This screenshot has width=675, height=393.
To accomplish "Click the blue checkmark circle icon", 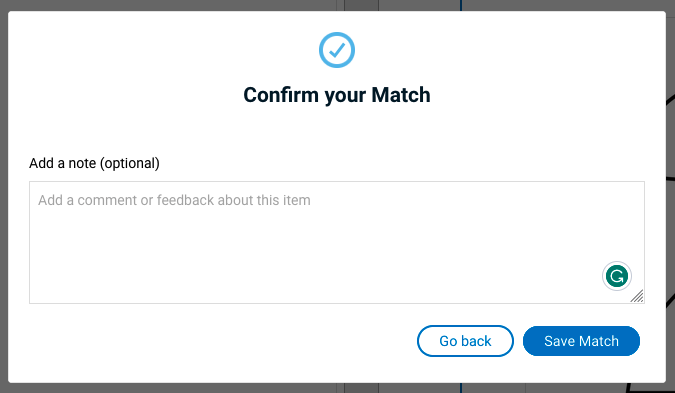I will pos(337,50).
